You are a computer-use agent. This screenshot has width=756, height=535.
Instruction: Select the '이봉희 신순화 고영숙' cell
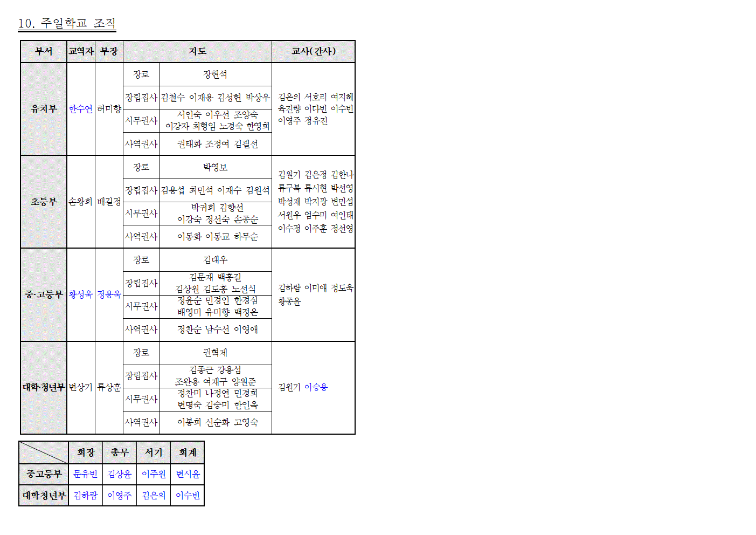point(216,422)
